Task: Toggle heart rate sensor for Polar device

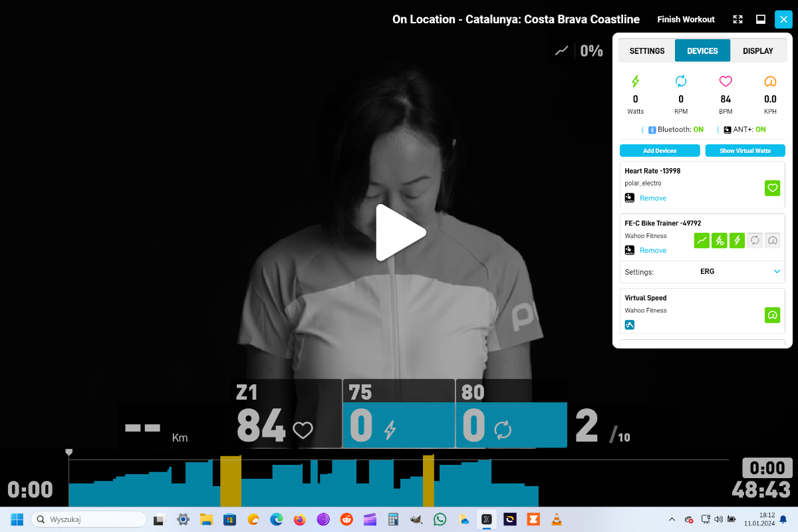Action: [772, 188]
